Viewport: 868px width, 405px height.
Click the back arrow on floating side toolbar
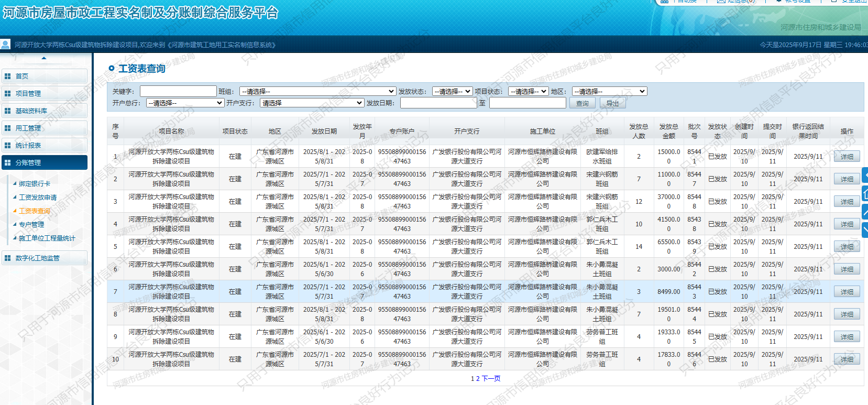(865, 175)
